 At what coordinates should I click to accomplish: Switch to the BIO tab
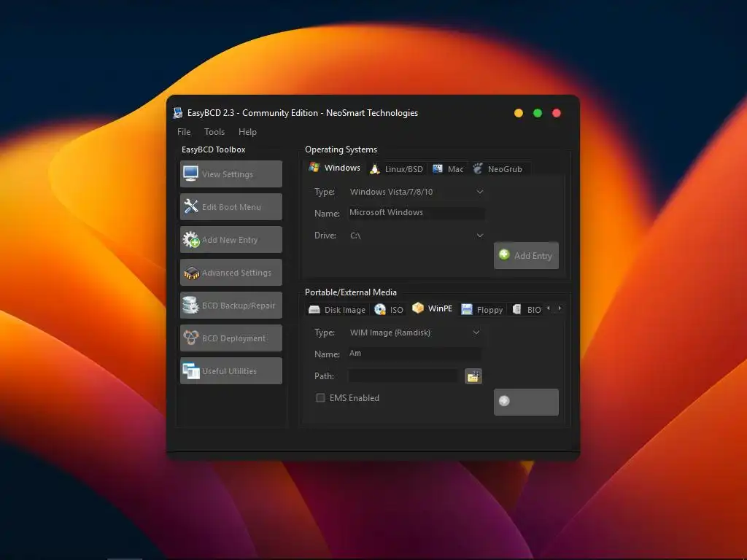527,309
